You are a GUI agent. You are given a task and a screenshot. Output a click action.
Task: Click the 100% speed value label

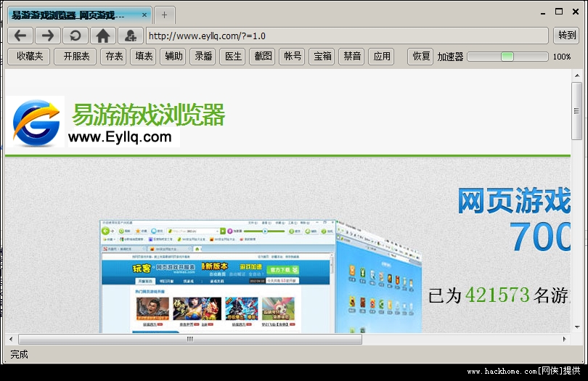coord(562,57)
